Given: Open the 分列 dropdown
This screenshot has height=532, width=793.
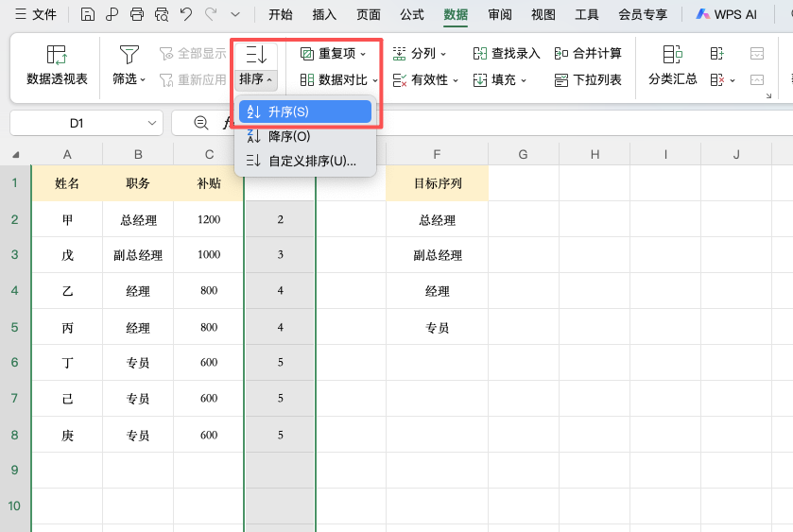Looking at the screenshot, I should click(420, 53).
